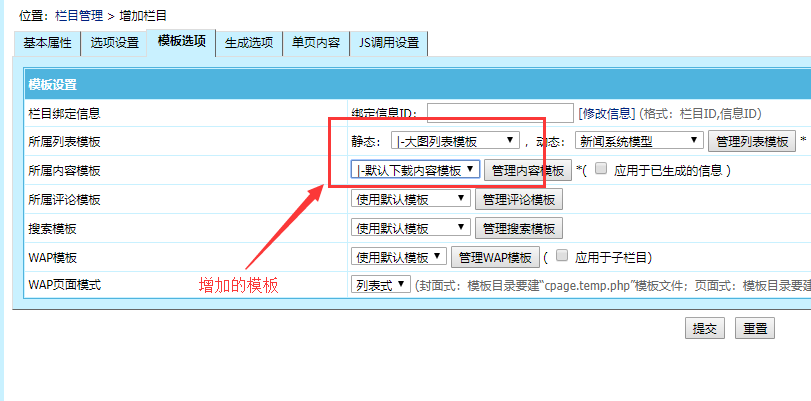This screenshot has height=401, width=811.
Task: Open the 所属评论模板 template dropdown
Action: 411,199
